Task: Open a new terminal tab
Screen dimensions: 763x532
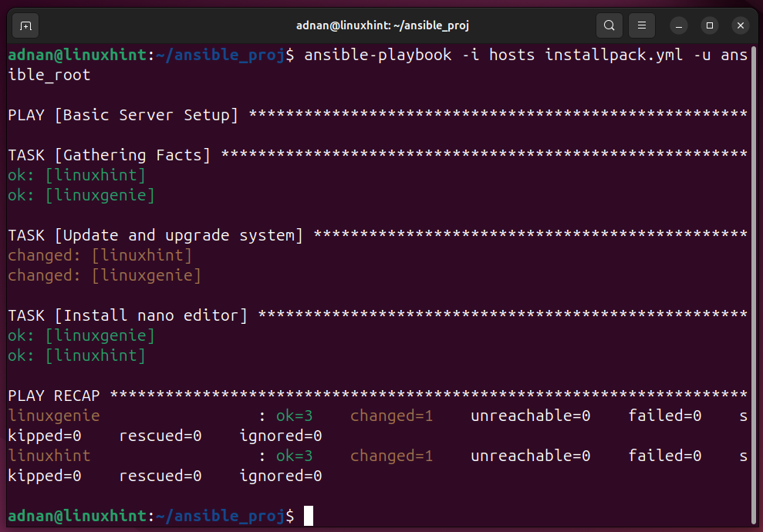Action: coord(25,25)
